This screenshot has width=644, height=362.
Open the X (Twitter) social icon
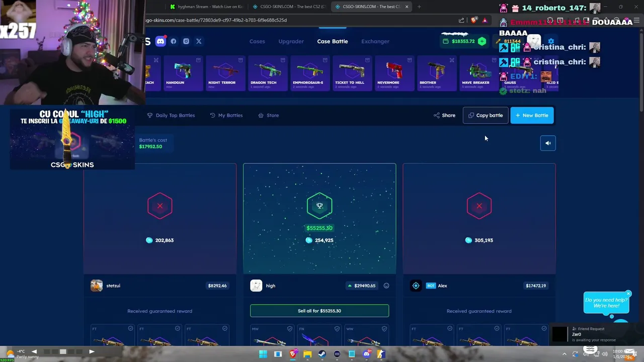click(199, 41)
